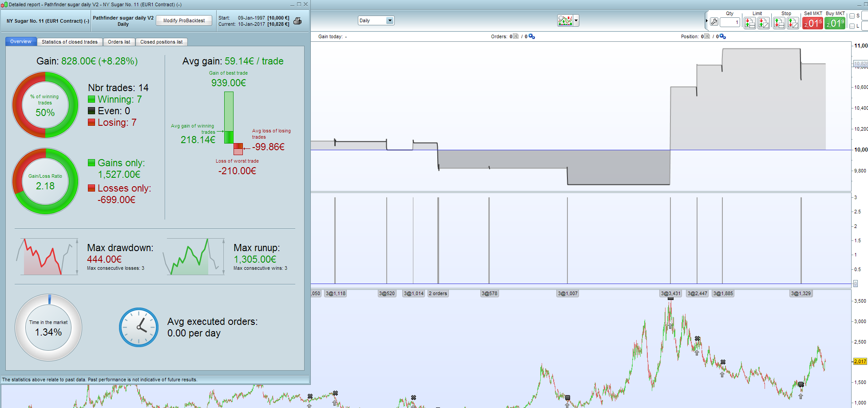Click the candlestick icon in report title bar

tap(4, 4)
